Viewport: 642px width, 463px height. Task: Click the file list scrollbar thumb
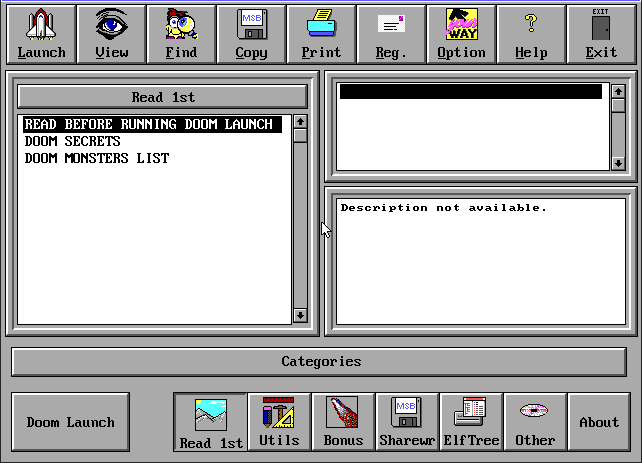[300, 136]
